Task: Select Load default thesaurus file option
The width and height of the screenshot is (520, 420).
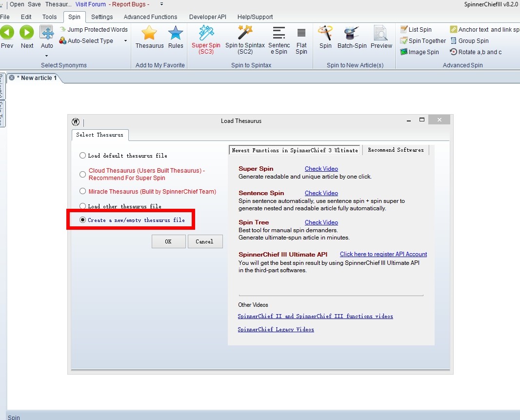Action: tap(83, 156)
